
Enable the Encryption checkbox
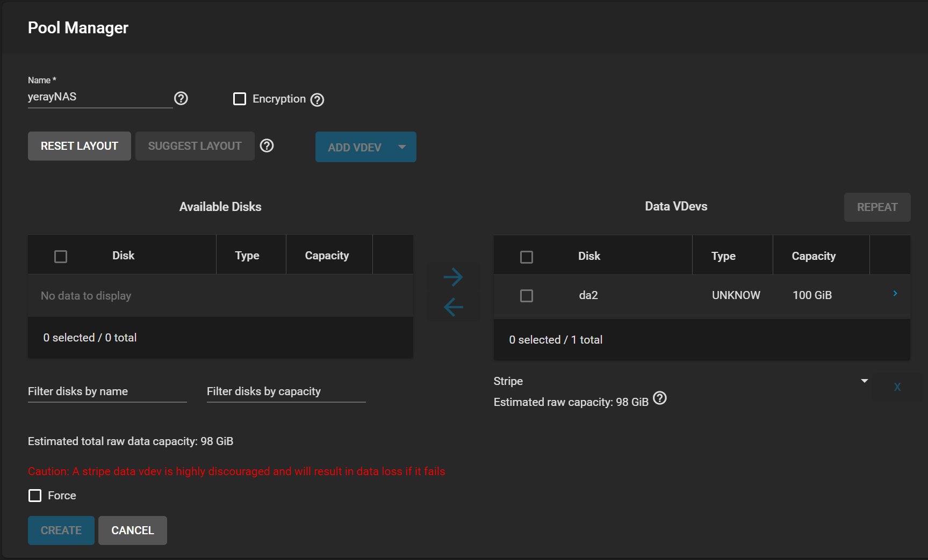pyautogui.click(x=240, y=99)
